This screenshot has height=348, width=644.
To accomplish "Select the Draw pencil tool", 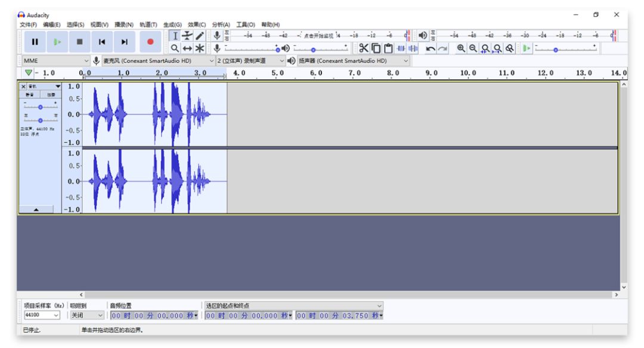I will point(200,36).
